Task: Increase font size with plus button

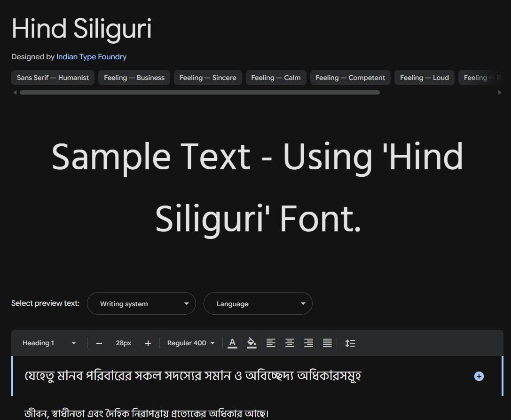Action: [x=148, y=343]
